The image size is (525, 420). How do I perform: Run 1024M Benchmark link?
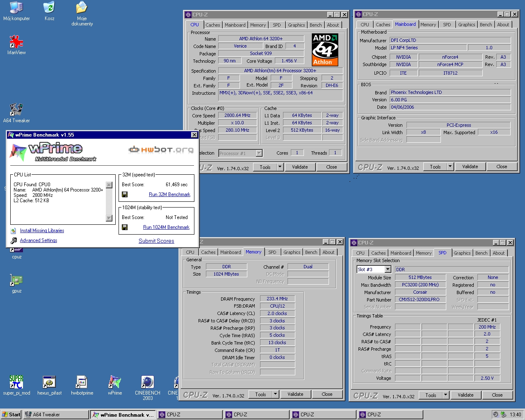click(x=166, y=227)
